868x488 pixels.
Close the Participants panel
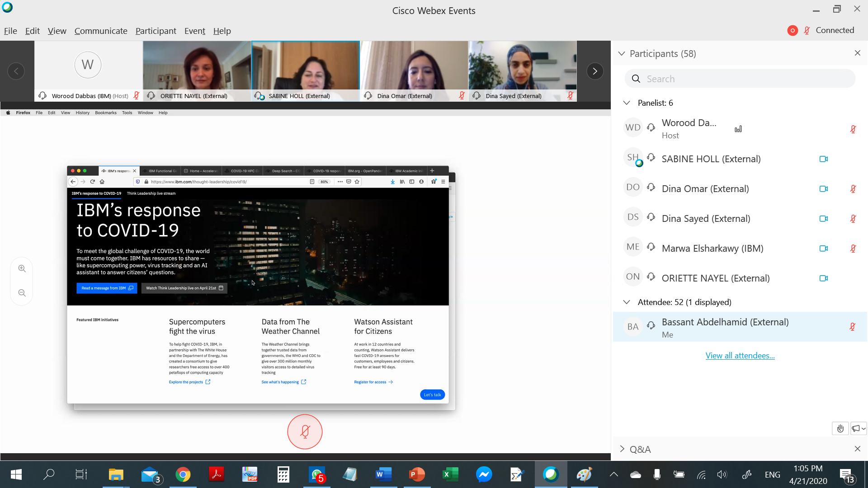(858, 53)
